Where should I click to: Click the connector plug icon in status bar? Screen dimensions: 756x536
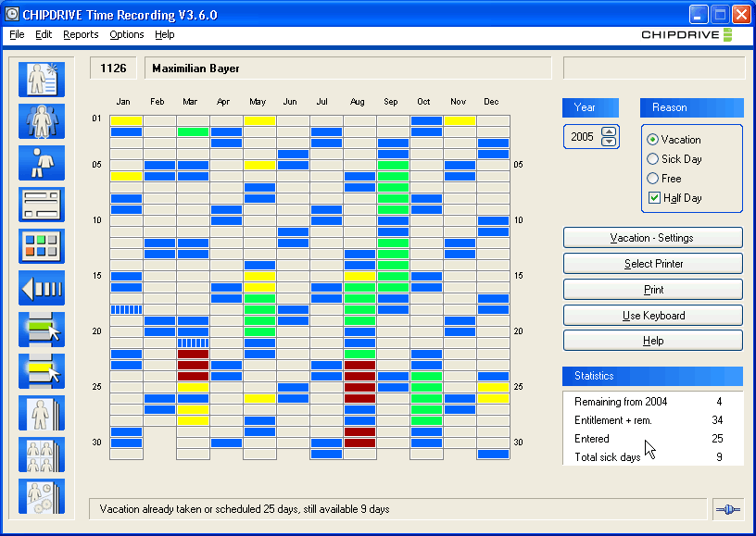[728, 509]
